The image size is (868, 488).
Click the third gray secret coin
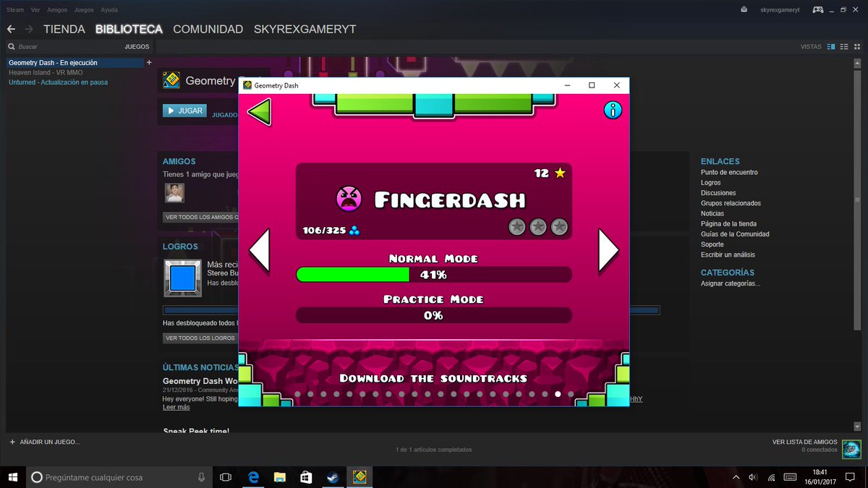pyautogui.click(x=559, y=227)
